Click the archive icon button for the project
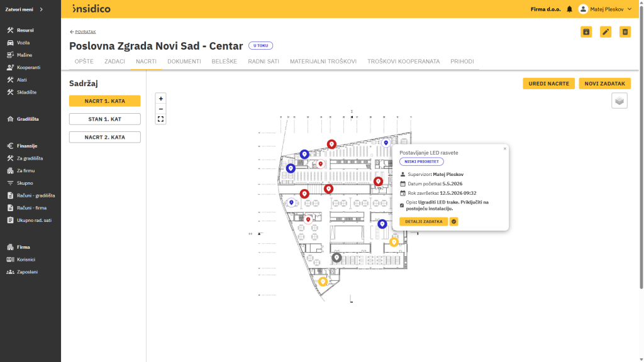Image resolution: width=644 pixels, height=362 pixels. (x=586, y=32)
